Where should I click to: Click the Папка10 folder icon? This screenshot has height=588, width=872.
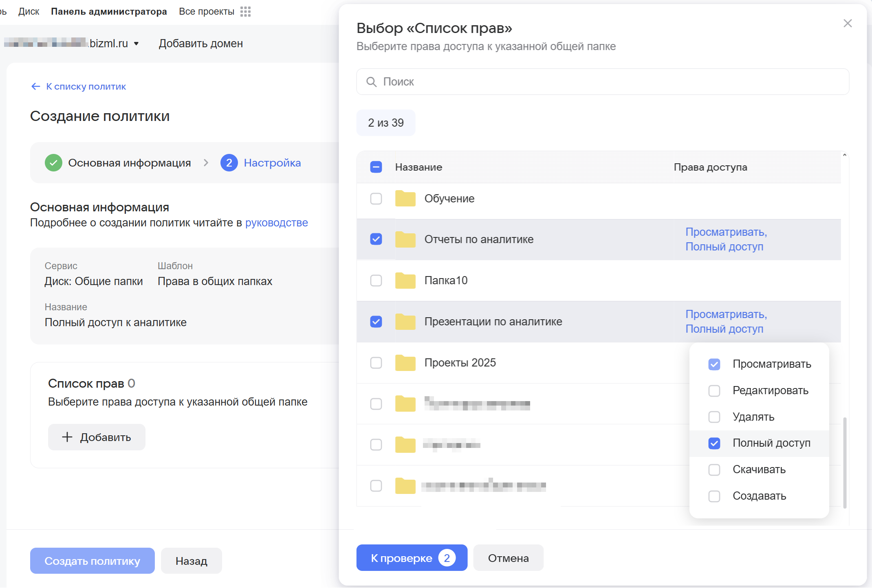(x=405, y=281)
